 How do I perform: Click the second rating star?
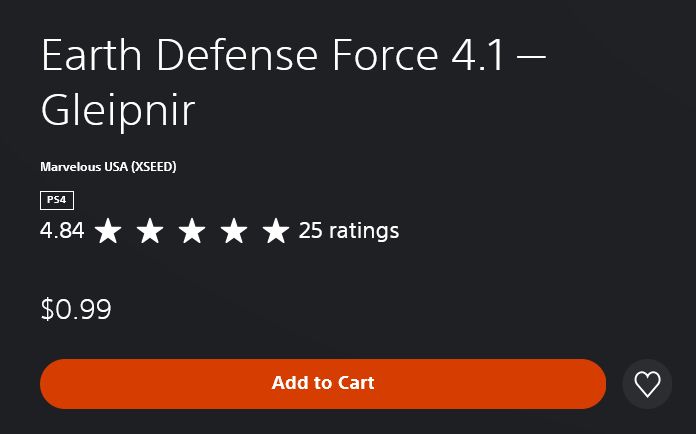click(x=150, y=232)
